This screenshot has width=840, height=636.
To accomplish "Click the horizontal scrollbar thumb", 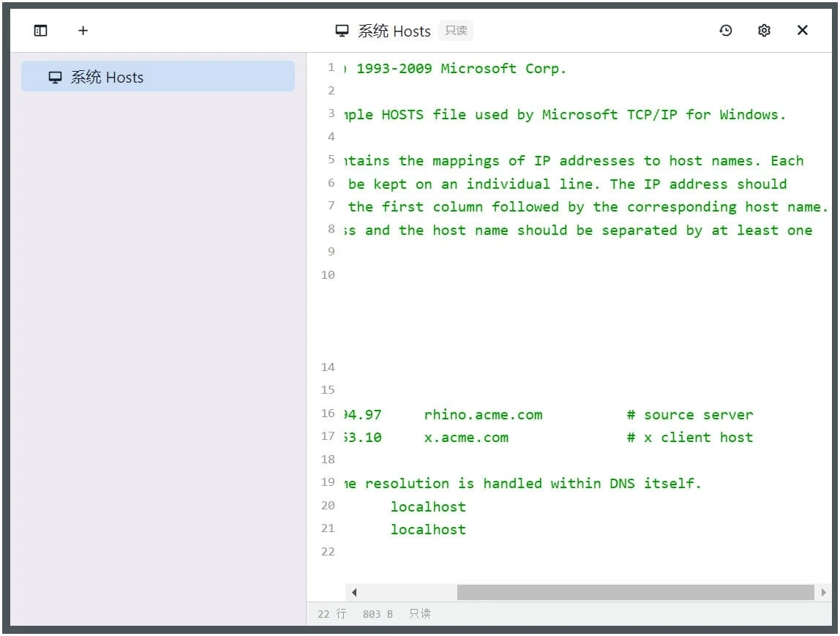I will point(635,592).
